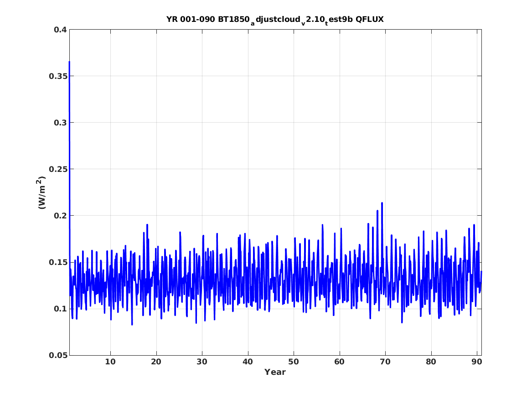Select y-axis tick label 0.1
Screen dimensions: 532x399
60,309
